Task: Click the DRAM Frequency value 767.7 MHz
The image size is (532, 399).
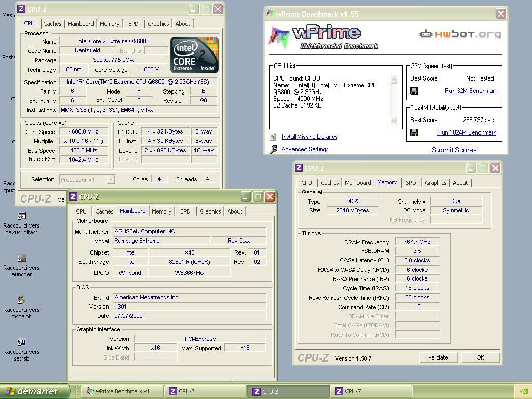Action: (417, 242)
